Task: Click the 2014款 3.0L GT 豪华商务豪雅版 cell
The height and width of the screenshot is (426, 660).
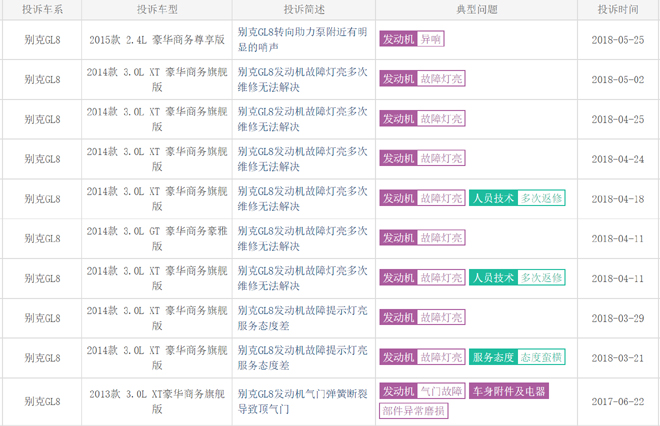Action: pyautogui.click(x=157, y=238)
